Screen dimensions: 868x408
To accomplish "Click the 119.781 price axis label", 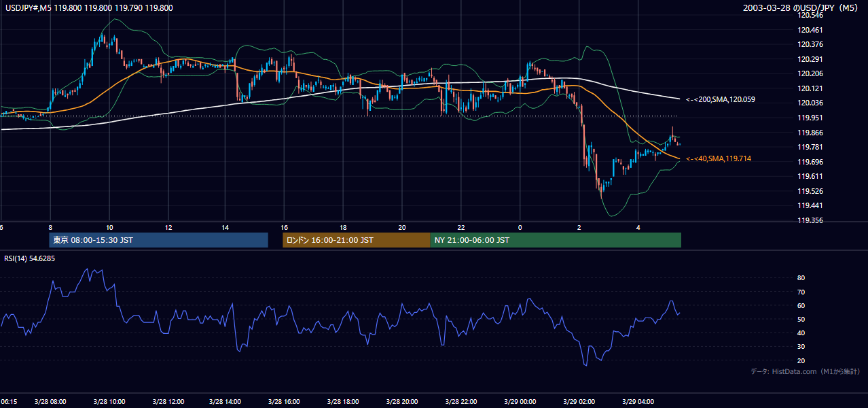I will pyautogui.click(x=810, y=147).
